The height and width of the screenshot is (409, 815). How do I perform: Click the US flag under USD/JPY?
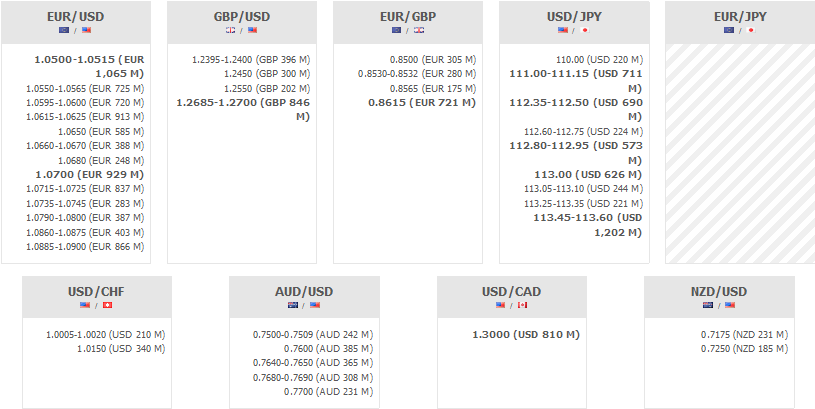[563, 30]
